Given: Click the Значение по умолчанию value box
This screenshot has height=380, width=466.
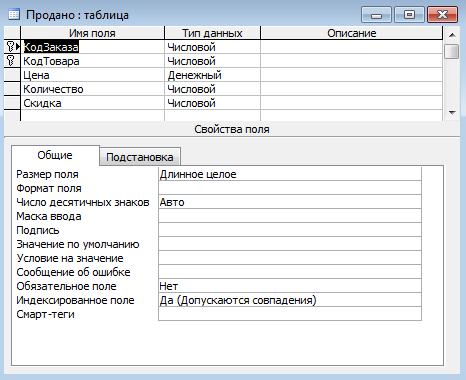Looking at the screenshot, I should click(290, 244).
